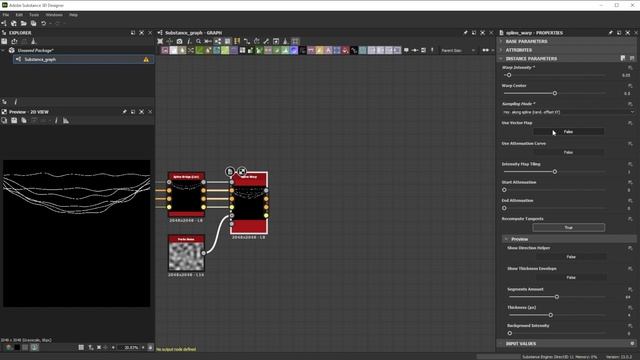Click the Background Intensity slider handle
The width and height of the screenshot is (640, 360).
tap(510, 333)
